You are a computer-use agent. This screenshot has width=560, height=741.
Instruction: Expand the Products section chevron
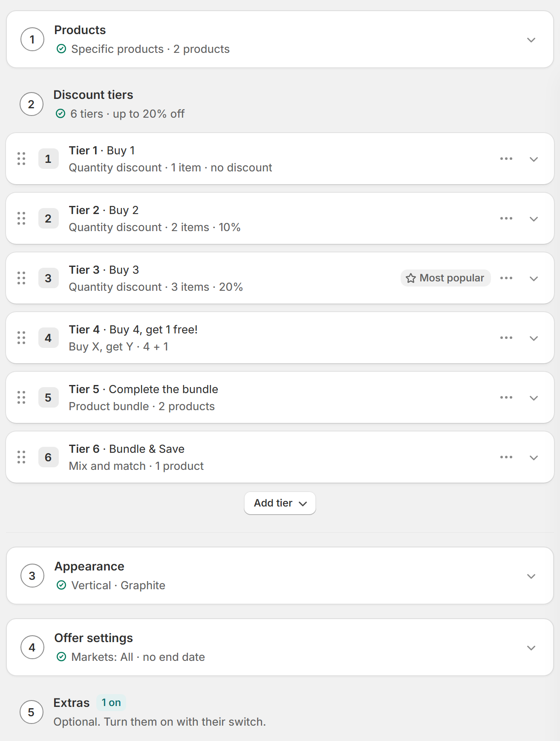click(531, 40)
